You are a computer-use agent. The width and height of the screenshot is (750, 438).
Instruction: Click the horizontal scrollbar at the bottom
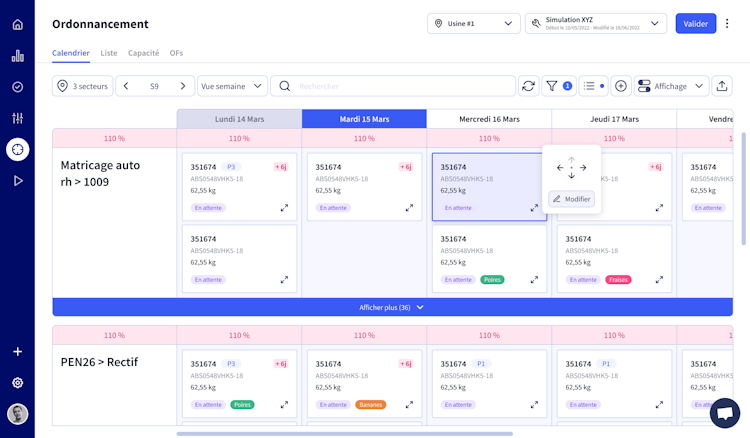344,434
